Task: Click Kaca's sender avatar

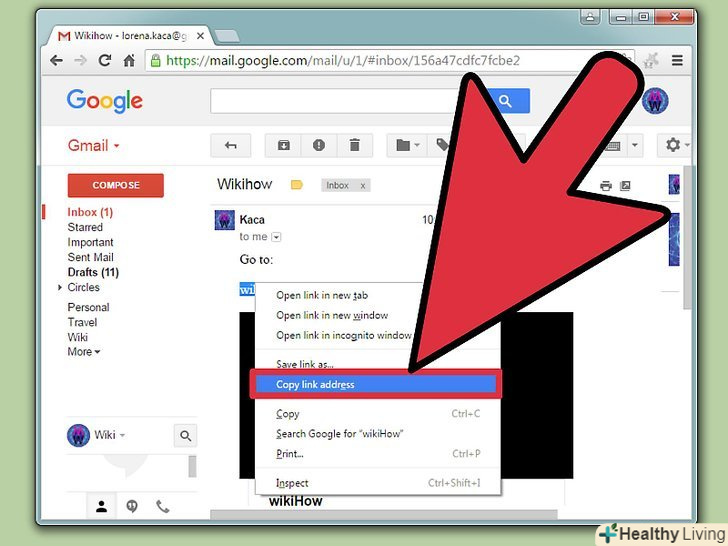Action: click(x=225, y=220)
